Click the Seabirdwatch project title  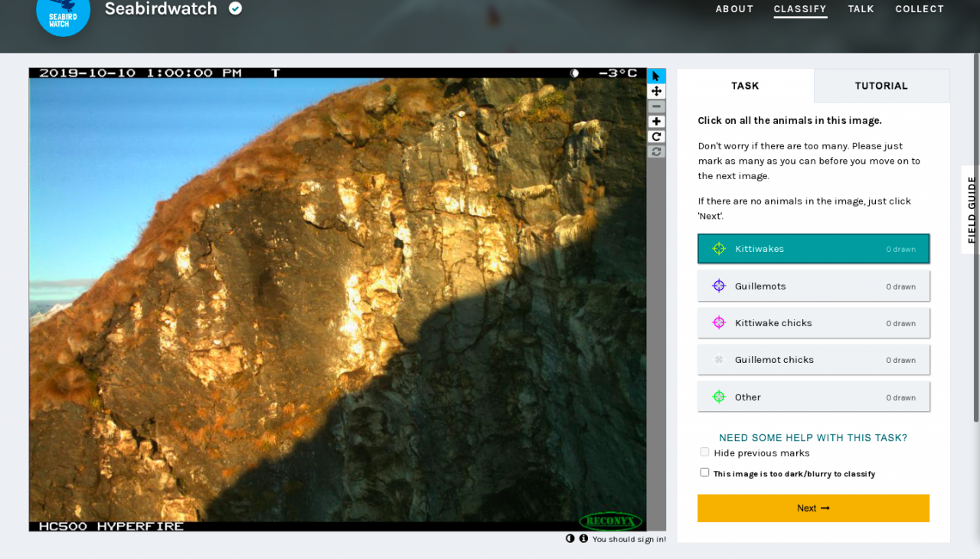click(161, 9)
